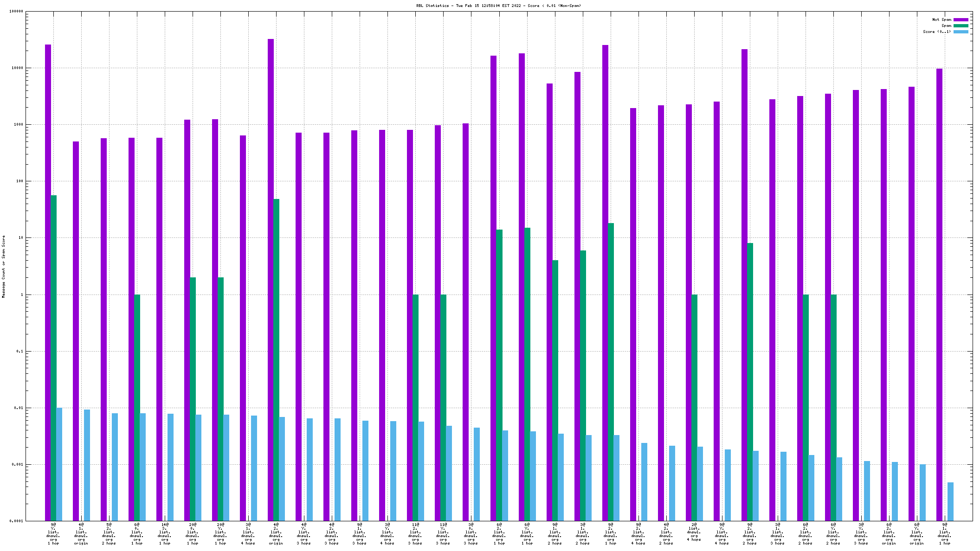Click the last '9@ 1.list.dnswl.org 1 hop' label
The width and height of the screenshot is (980, 551).
tap(945, 534)
